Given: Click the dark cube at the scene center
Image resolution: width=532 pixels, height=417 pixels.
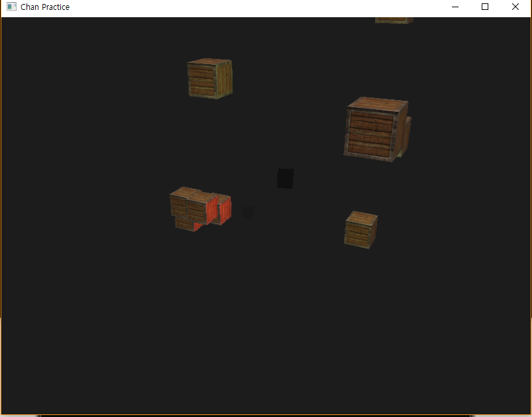Looking at the screenshot, I should point(285,177).
